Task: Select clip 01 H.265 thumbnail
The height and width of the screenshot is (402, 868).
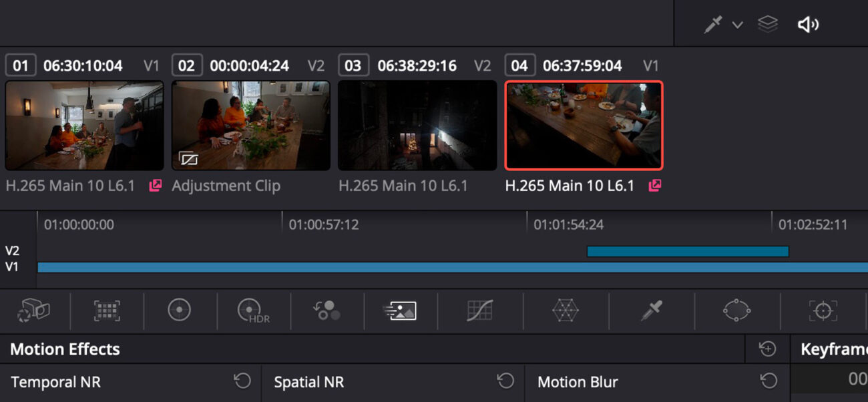Action: click(83, 126)
